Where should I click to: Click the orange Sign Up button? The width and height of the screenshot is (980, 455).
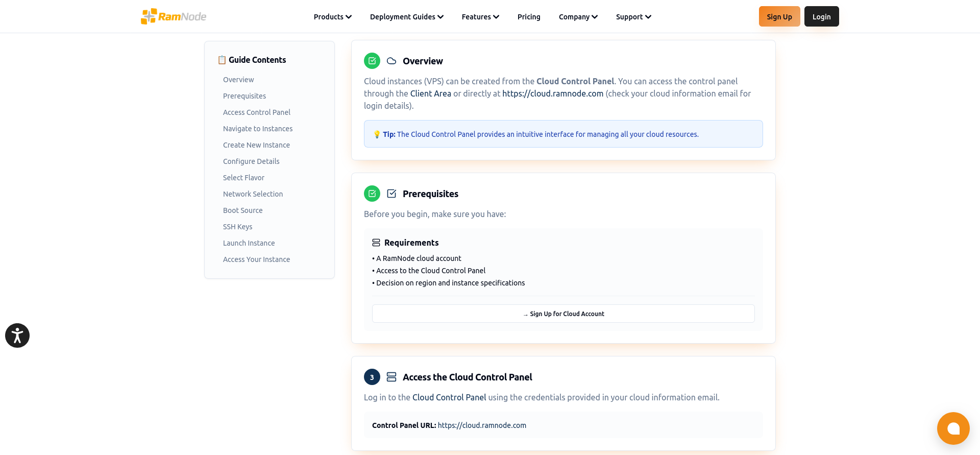[x=779, y=16]
